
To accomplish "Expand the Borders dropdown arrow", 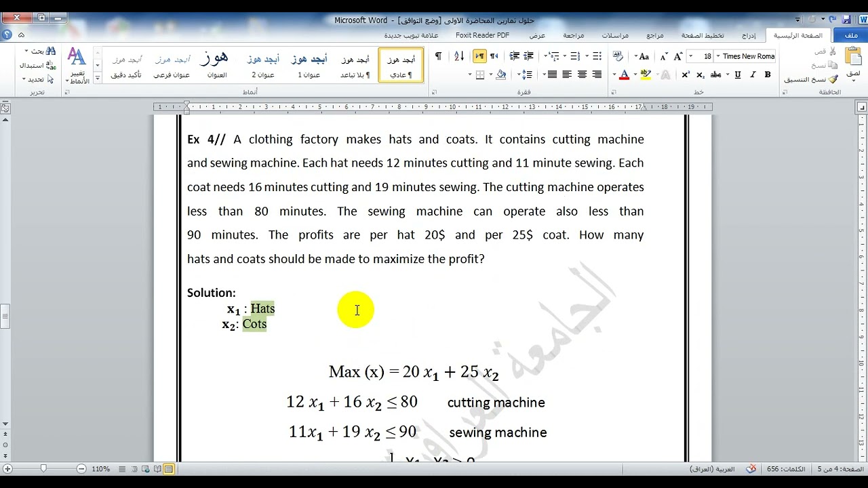I will (x=469, y=75).
